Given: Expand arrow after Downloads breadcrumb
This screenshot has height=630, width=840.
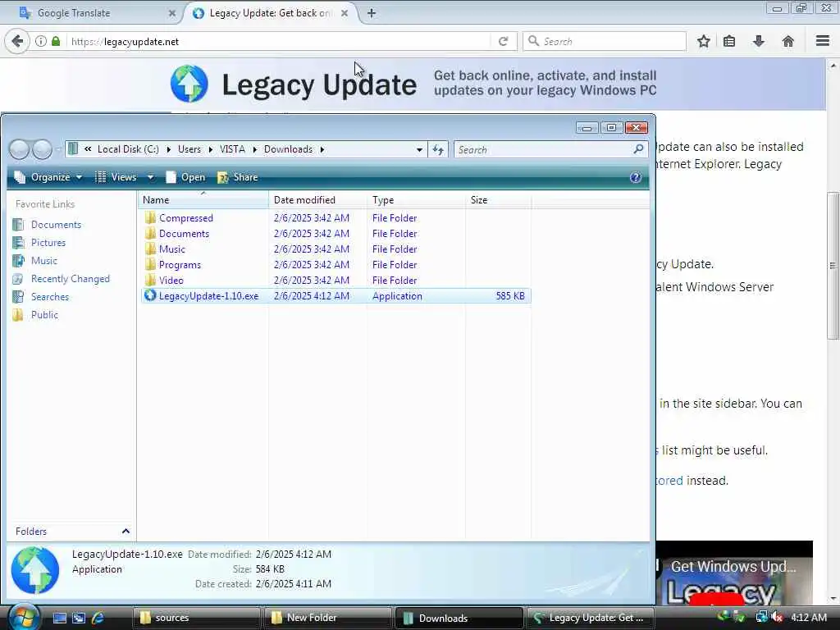Looking at the screenshot, I should [322, 149].
